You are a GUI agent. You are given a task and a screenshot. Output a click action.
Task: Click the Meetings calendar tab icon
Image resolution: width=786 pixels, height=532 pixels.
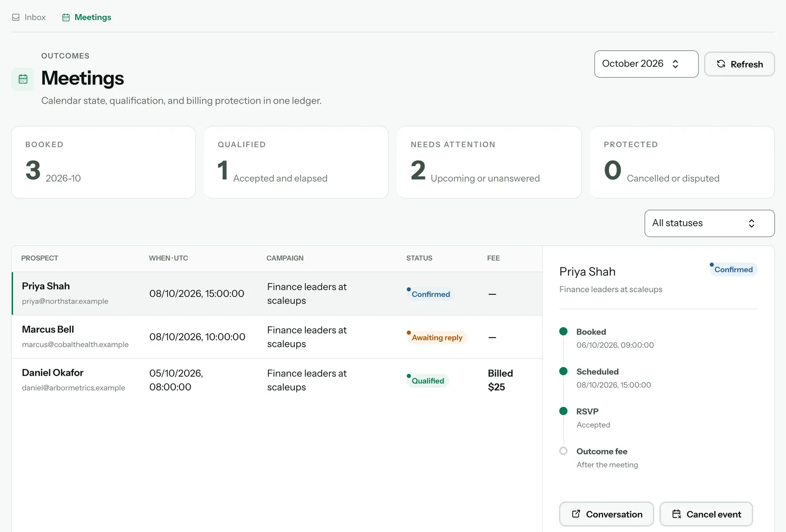(x=66, y=17)
